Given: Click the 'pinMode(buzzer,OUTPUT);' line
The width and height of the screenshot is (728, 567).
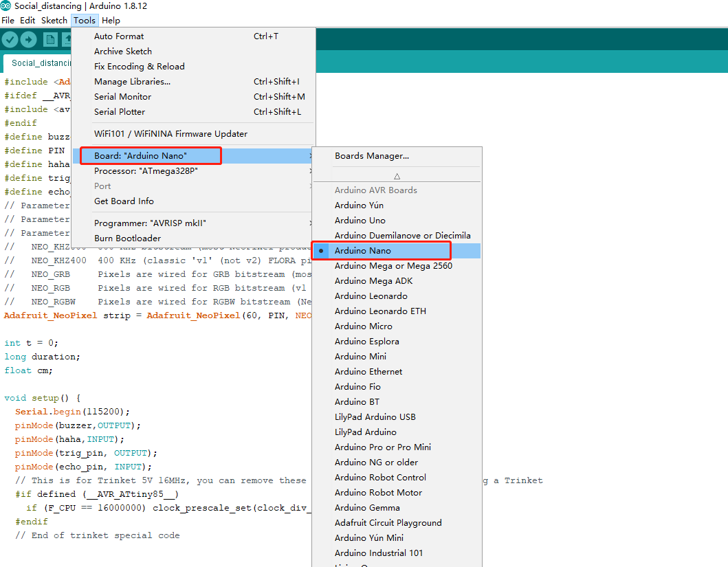Looking at the screenshot, I should pyautogui.click(x=78, y=425).
